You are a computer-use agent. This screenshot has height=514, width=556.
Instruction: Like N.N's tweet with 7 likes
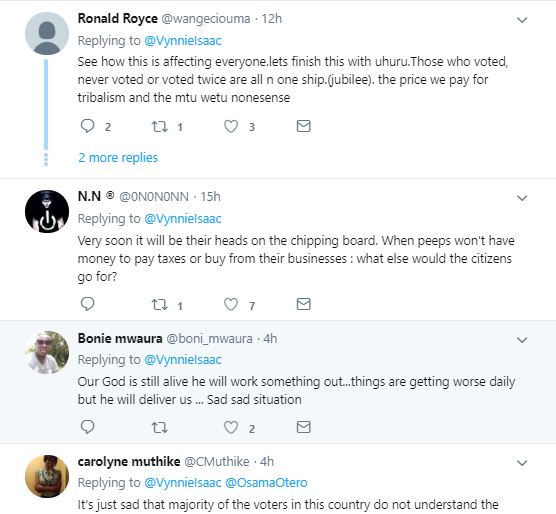[x=231, y=305]
